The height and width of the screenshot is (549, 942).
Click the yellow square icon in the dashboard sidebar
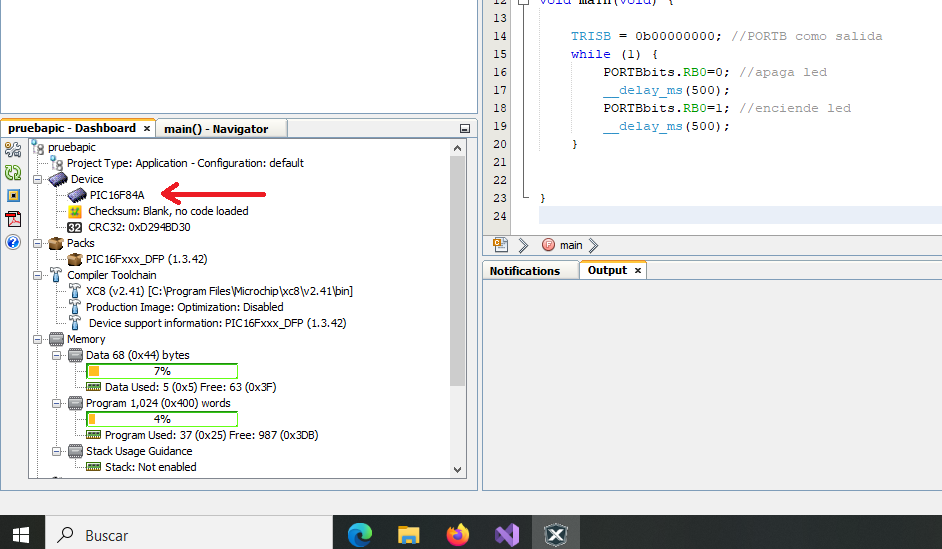point(13,196)
